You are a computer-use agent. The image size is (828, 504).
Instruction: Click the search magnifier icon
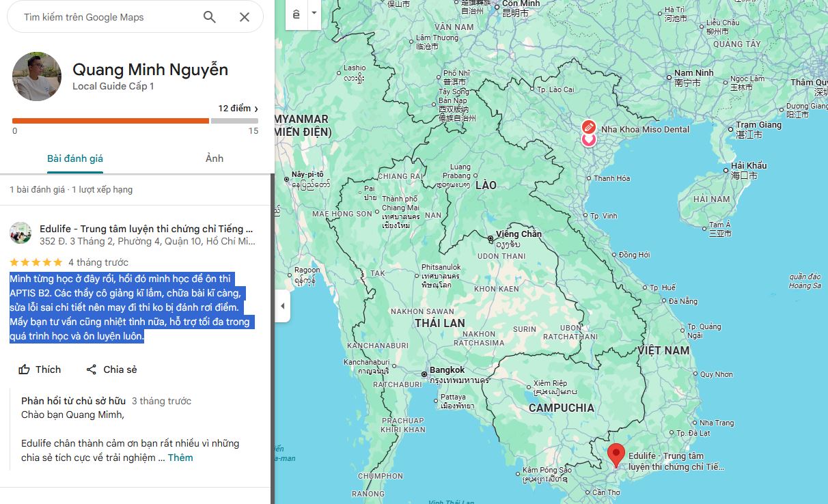pyautogui.click(x=210, y=16)
